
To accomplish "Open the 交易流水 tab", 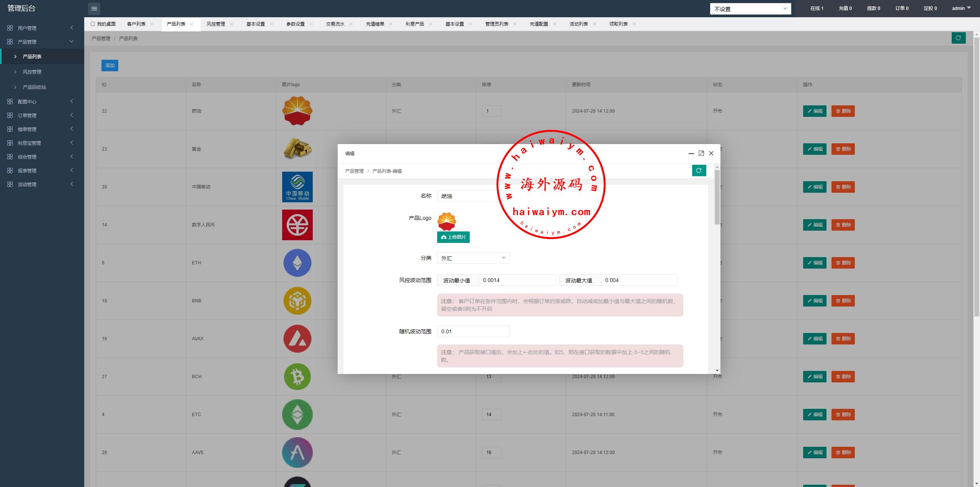I will click(335, 24).
